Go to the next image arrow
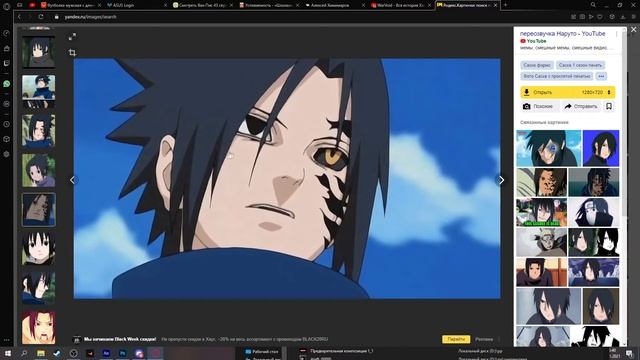 (x=502, y=180)
